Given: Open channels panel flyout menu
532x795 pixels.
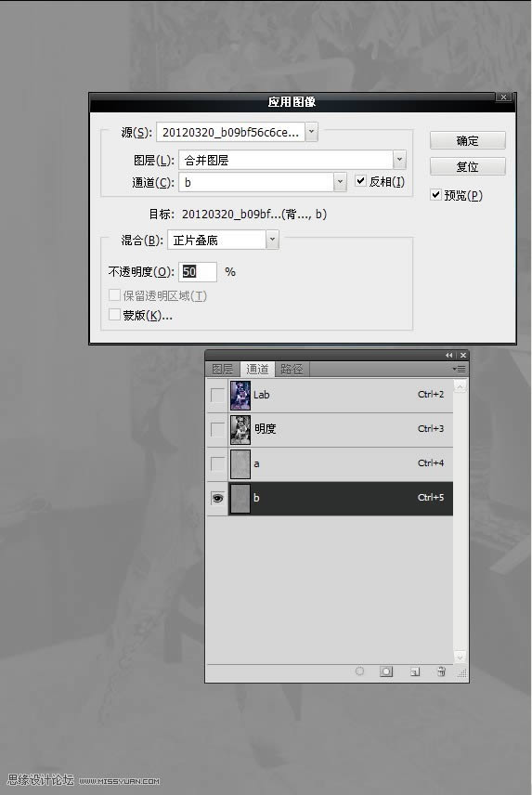Looking at the screenshot, I should click(459, 369).
